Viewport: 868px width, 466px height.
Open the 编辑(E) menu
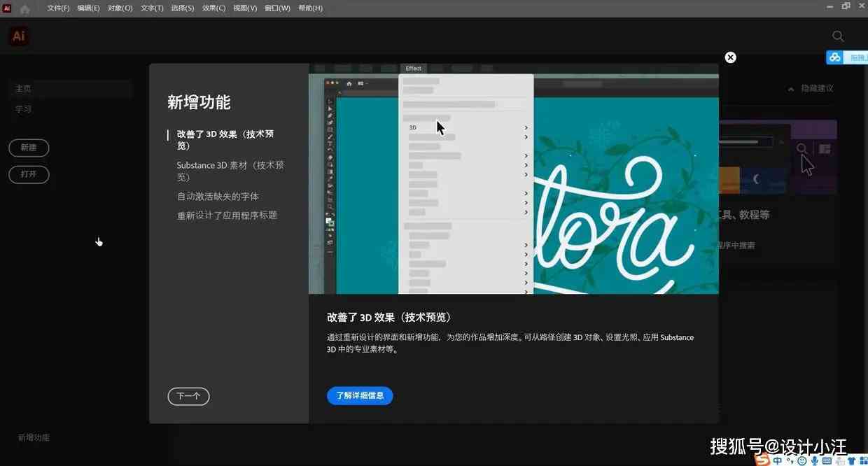point(89,8)
